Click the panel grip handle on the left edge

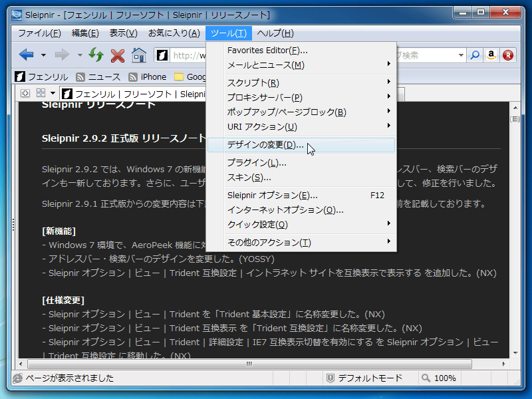[x=13, y=225]
